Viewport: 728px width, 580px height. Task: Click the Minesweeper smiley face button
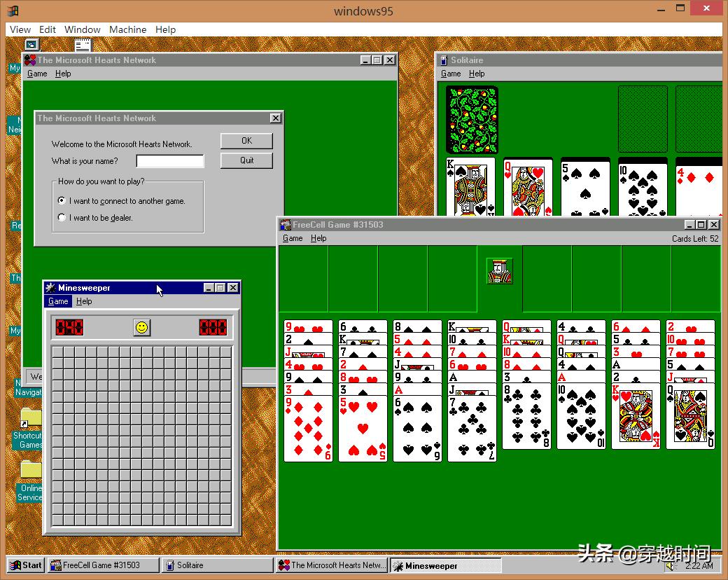(x=141, y=327)
